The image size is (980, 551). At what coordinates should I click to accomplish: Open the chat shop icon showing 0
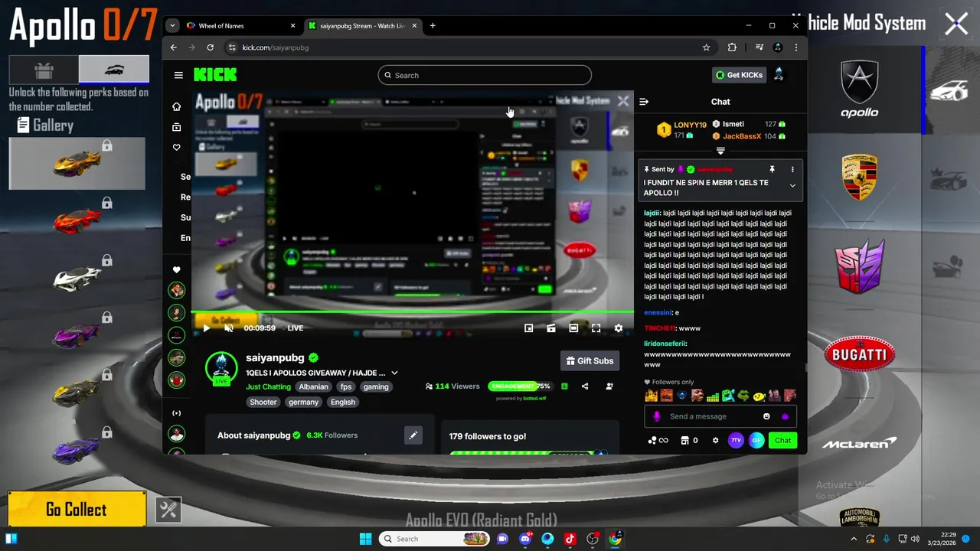689,440
